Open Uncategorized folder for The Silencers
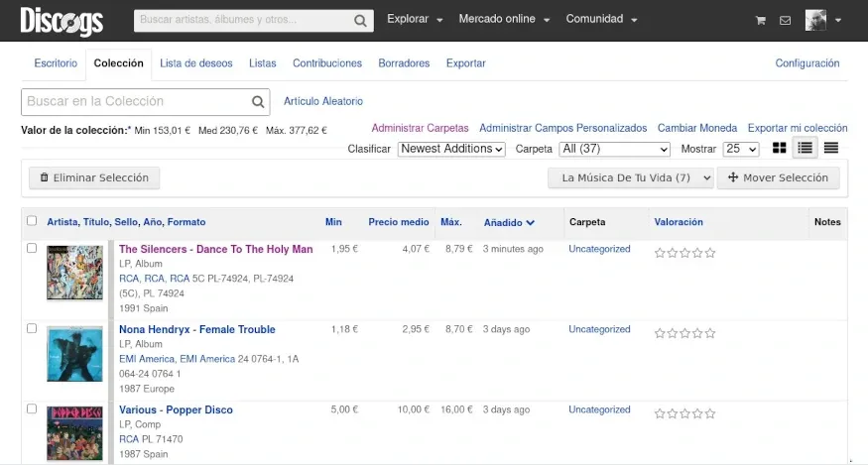This screenshot has height=465, width=868. (599, 249)
